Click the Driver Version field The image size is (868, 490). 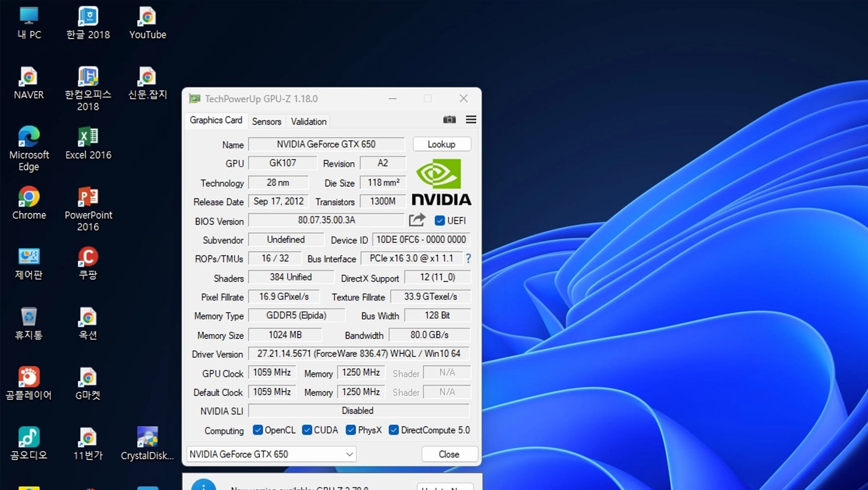359,353
